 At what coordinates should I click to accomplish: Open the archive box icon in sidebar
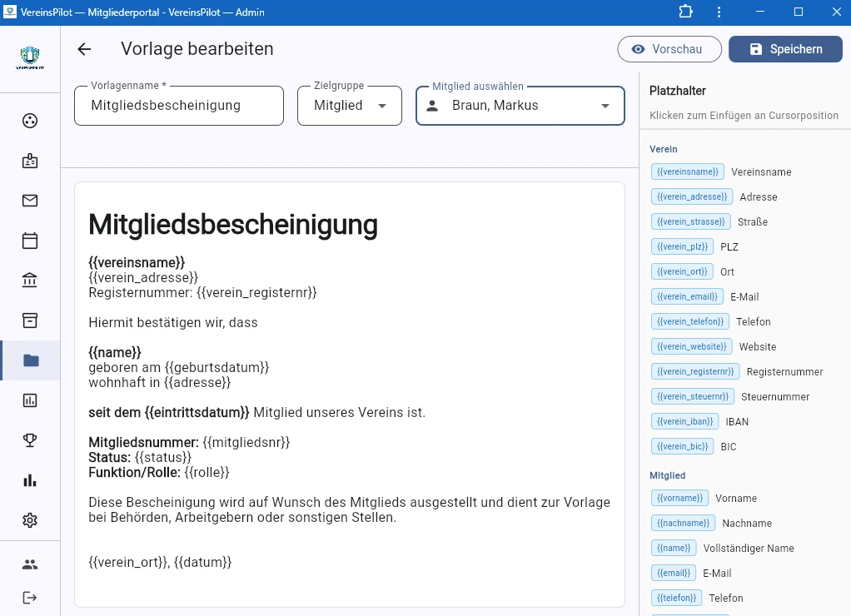tap(30, 320)
